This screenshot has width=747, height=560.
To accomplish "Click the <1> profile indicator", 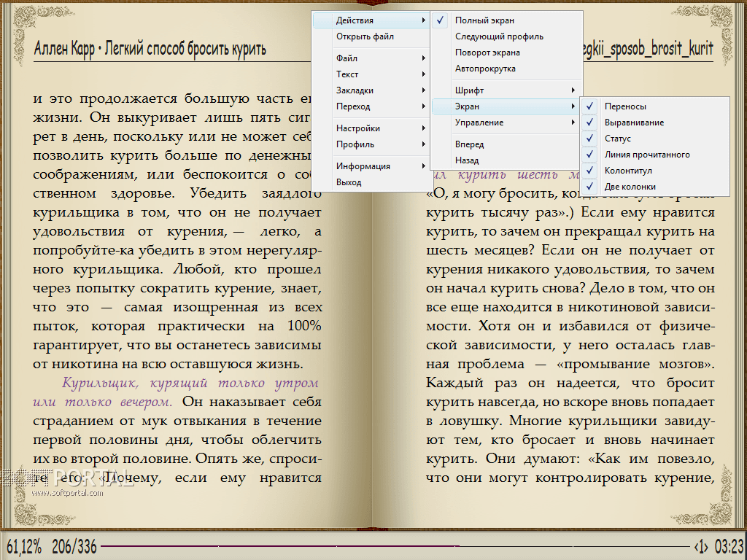I will 701,546.
